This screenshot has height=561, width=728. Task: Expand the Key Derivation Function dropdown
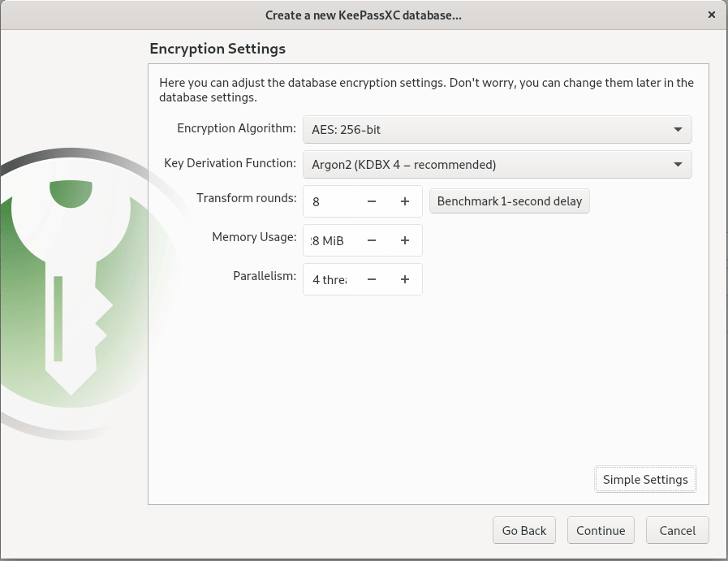[497, 164]
